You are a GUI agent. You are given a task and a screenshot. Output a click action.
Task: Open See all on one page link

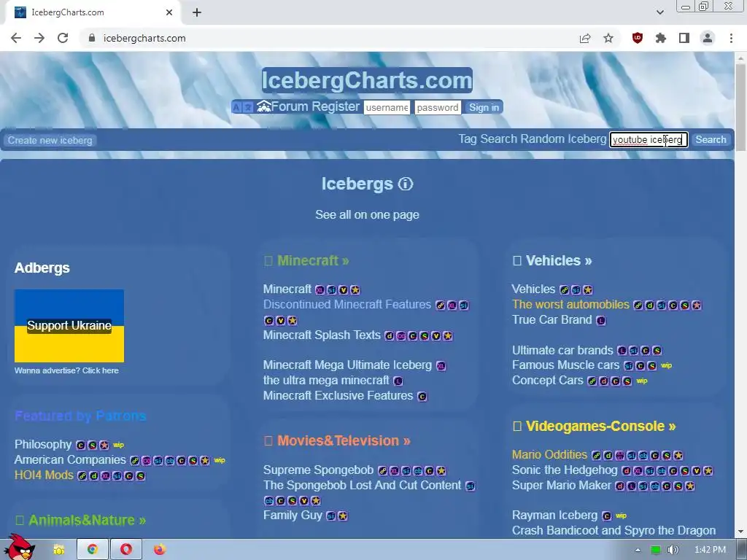[x=368, y=215]
